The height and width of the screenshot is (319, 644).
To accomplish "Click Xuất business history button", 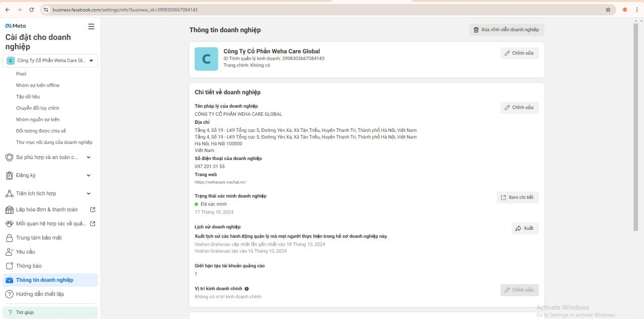I will pyautogui.click(x=525, y=228).
